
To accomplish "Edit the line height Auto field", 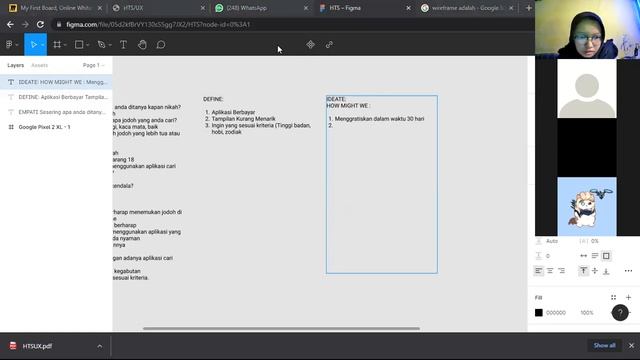I will pyautogui.click(x=552, y=241).
